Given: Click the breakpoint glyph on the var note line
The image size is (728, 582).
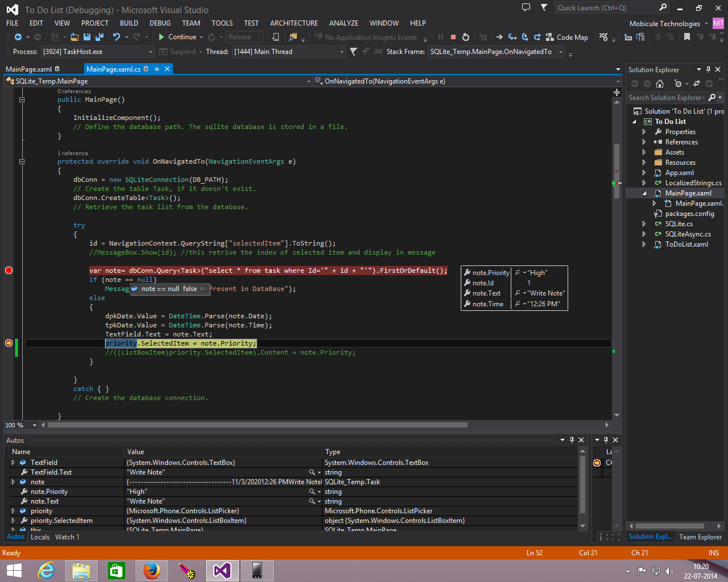Looking at the screenshot, I should pyautogui.click(x=9, y=271).
